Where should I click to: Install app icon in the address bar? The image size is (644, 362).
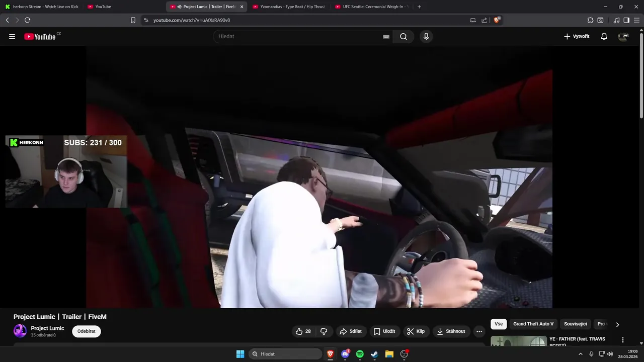472,20
